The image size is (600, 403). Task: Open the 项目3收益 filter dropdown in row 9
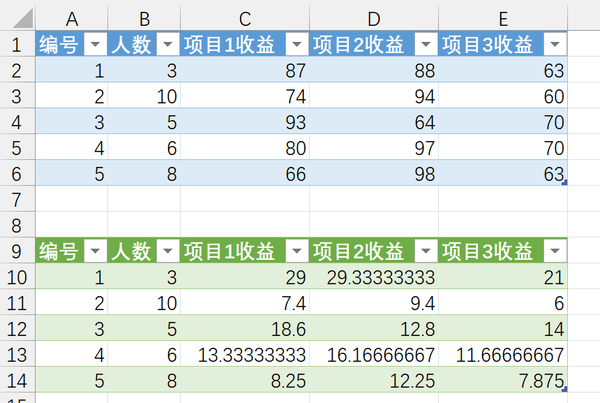coord(555,251)
